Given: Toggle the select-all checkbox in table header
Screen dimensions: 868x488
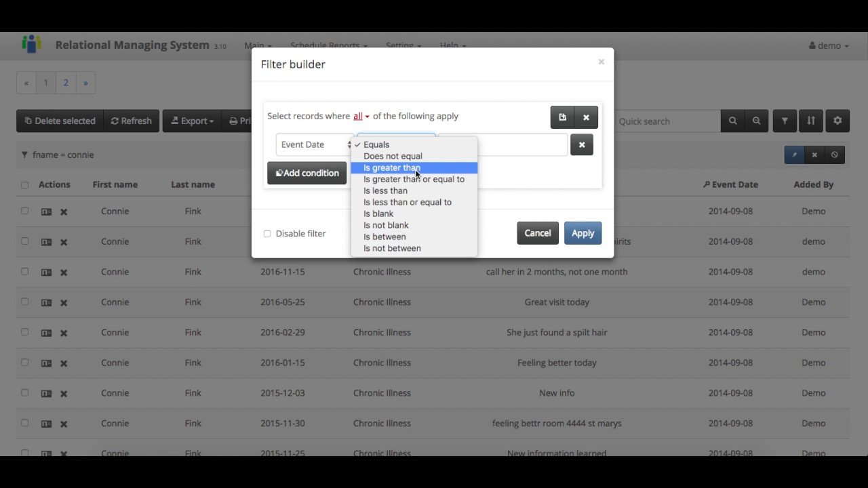Looking at the screenshot, I should point(25,185).
